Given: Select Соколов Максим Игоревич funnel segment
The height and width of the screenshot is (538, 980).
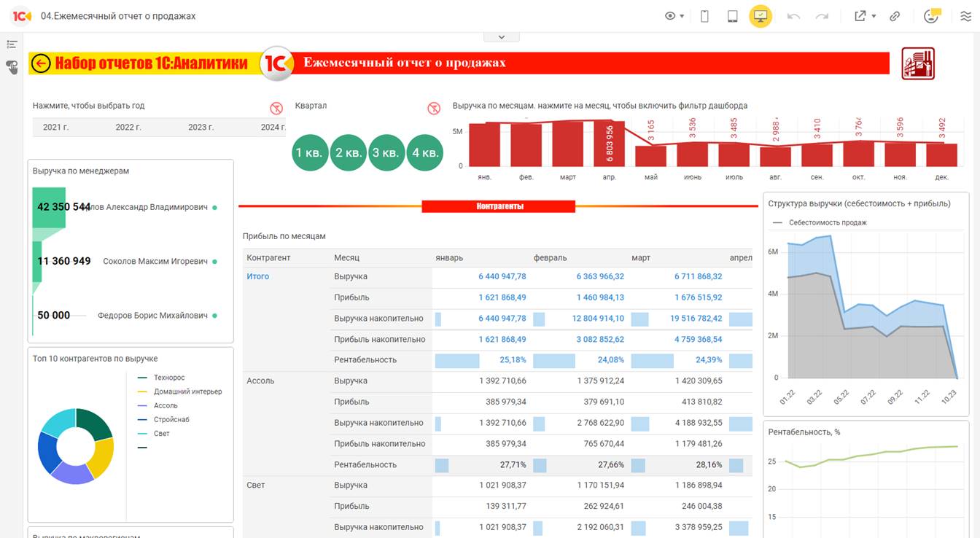Looking at the screenshot, I should [36, 261].
